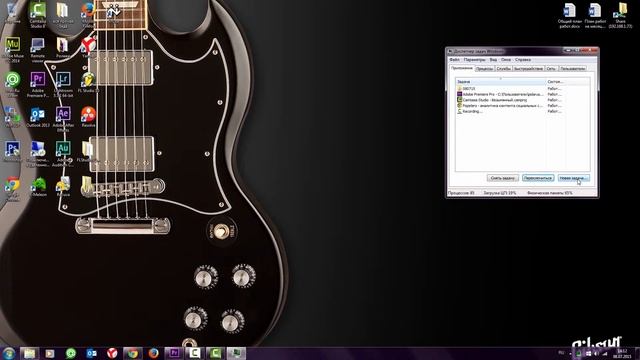Image resolution: width=640 pixels, height=360 pixels.
Task: Open Adobe Muse CC 2014 desktop shortcut
Action: 12,50
